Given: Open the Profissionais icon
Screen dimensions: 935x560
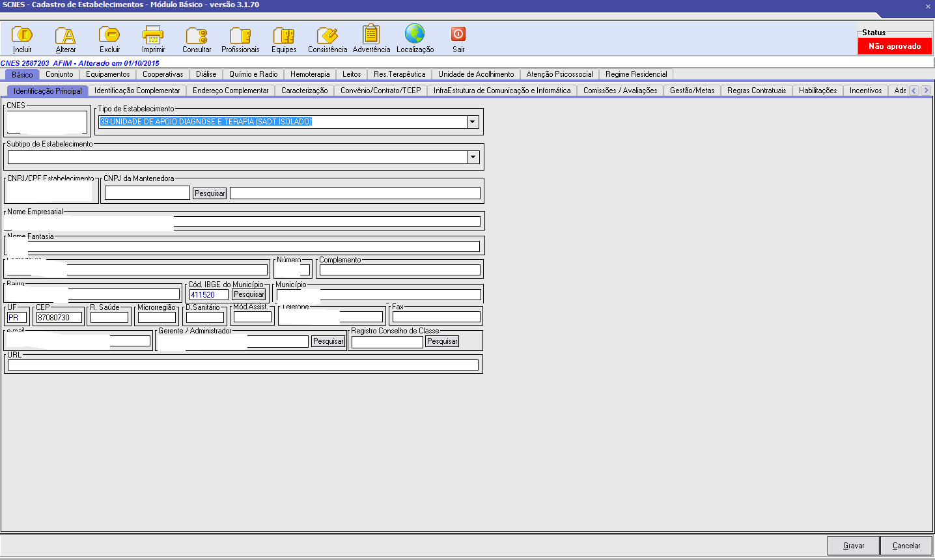Looking at the screenshot, I should click(x=240, y=35).
